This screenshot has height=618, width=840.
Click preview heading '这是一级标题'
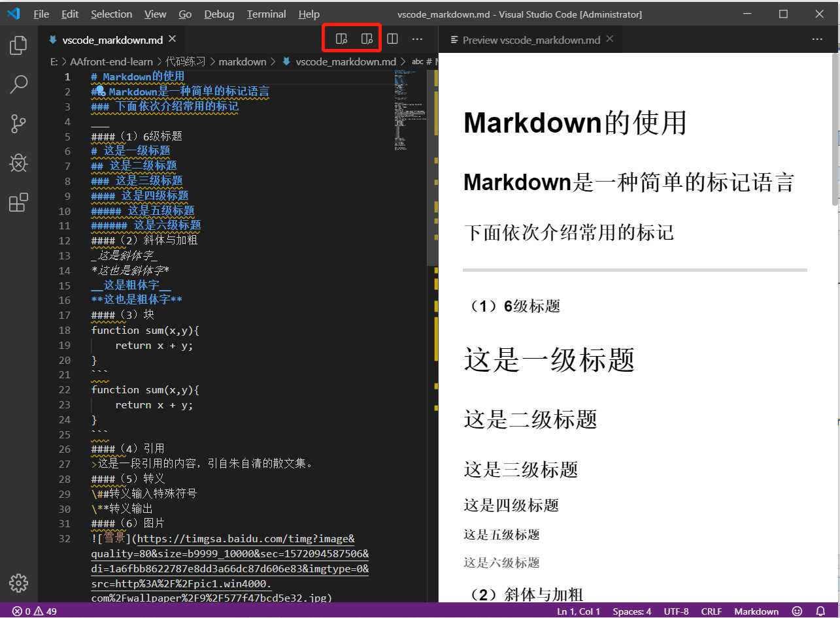[549, 359]
